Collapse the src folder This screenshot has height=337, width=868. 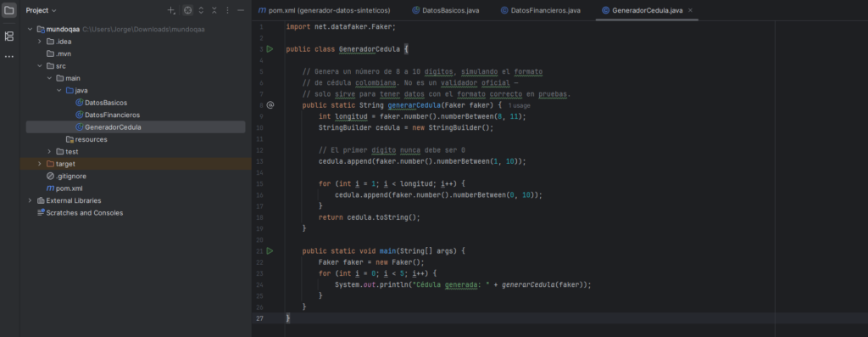point(39,66)
